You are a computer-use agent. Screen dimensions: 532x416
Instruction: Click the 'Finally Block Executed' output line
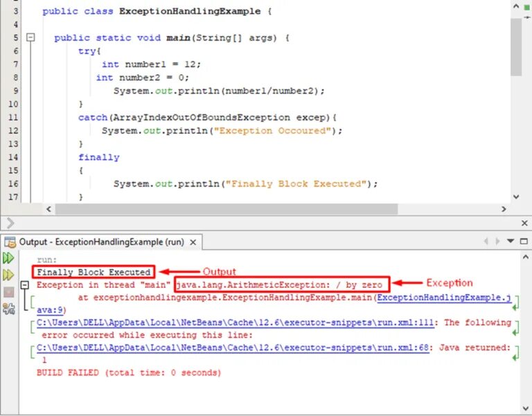pos(94,272)
